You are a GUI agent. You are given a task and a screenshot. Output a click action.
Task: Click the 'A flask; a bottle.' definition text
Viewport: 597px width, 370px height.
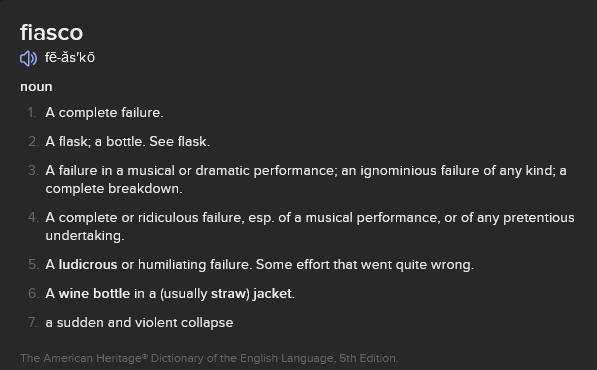[x=95, y=142]
